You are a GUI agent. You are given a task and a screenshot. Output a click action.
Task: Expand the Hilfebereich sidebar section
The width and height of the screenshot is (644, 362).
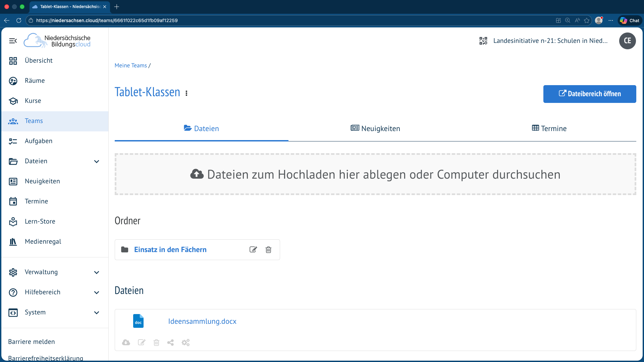[97, 293]
